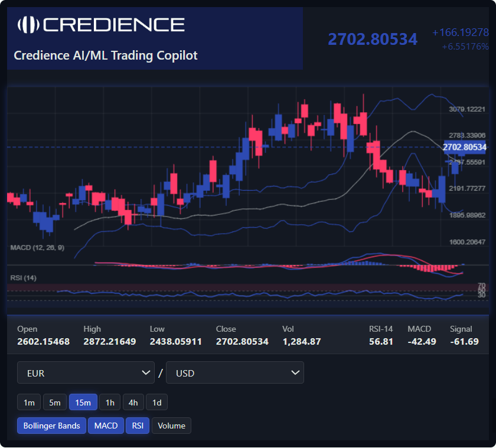Select the 1m timeframe
Screen dimensions: 496x448
29,403
